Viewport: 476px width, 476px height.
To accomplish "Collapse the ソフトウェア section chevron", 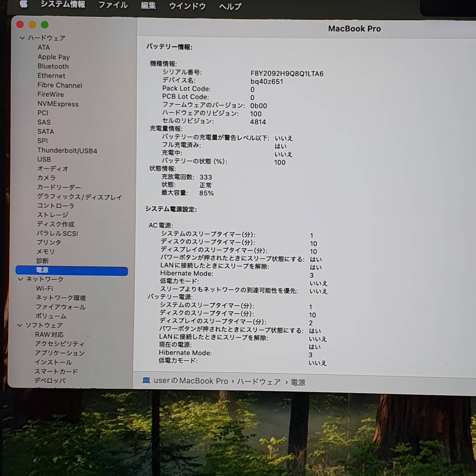I will click(x=20, y=325).
